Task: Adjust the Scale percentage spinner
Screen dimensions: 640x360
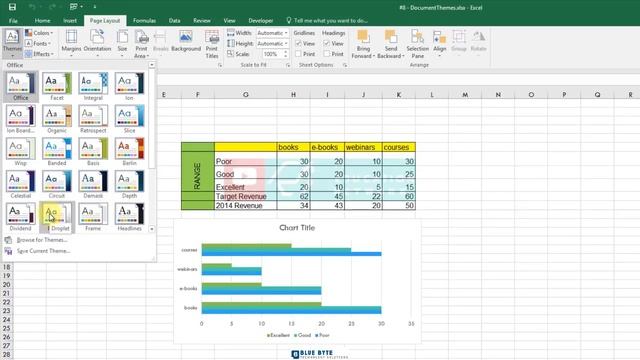Action: tap(285, 54)
